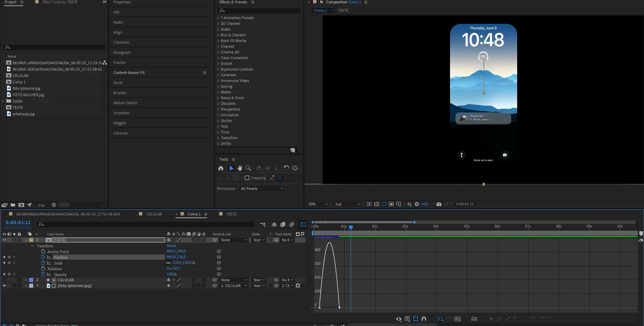Click the Region of Interest icon
Screen dimensions: 644x326
391,204
